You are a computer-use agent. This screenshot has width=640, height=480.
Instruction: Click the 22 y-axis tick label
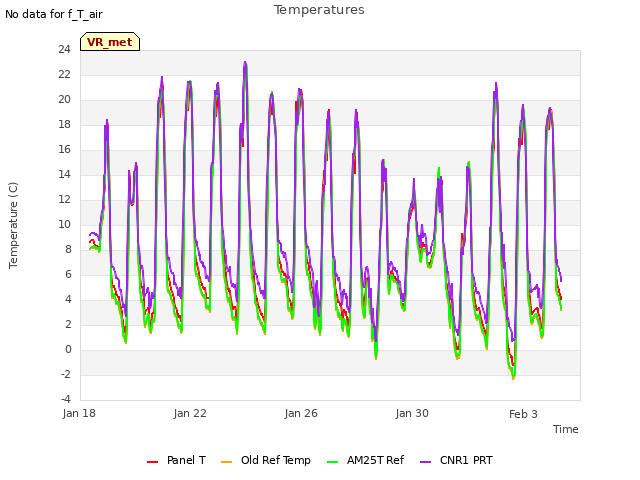[64, 74]
